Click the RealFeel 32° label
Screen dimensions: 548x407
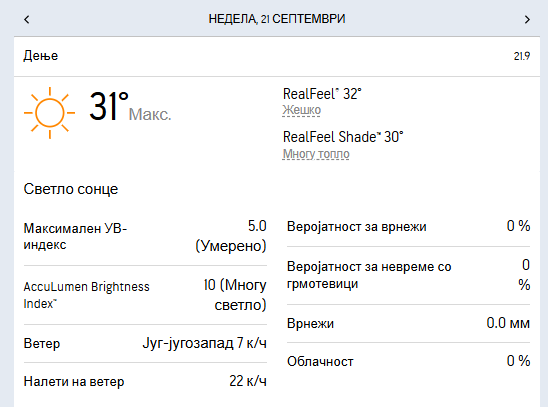(322, 94)
